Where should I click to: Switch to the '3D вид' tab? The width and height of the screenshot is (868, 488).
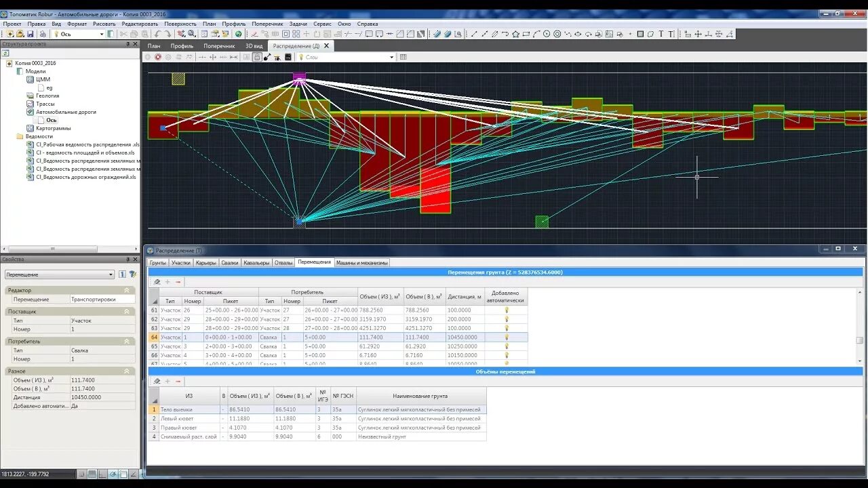[x=254, y=46]
